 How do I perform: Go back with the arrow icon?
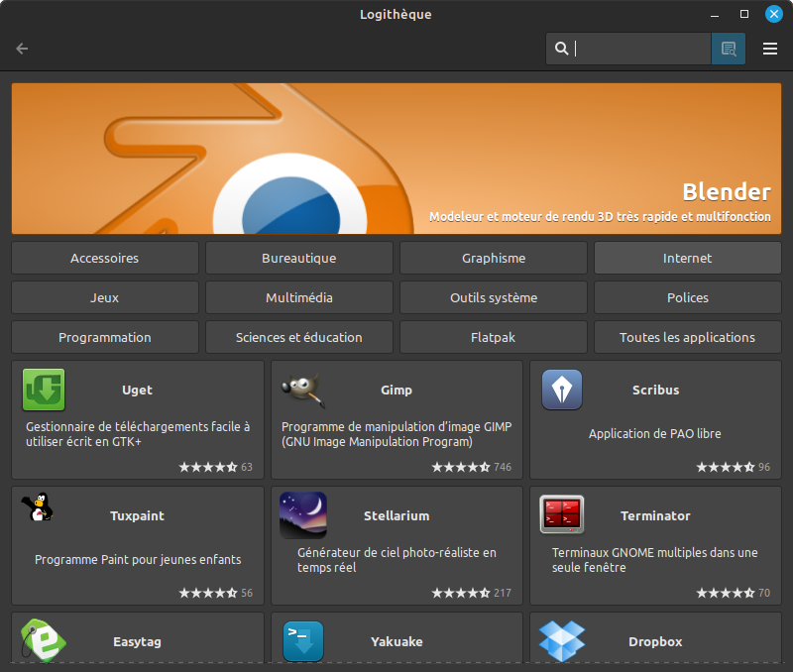coord(22,49)
